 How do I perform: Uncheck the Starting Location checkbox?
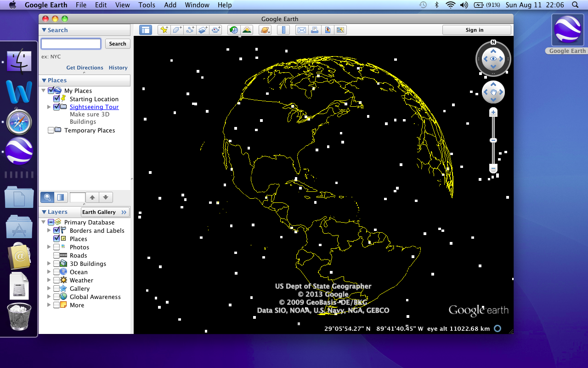coord(57,99)
